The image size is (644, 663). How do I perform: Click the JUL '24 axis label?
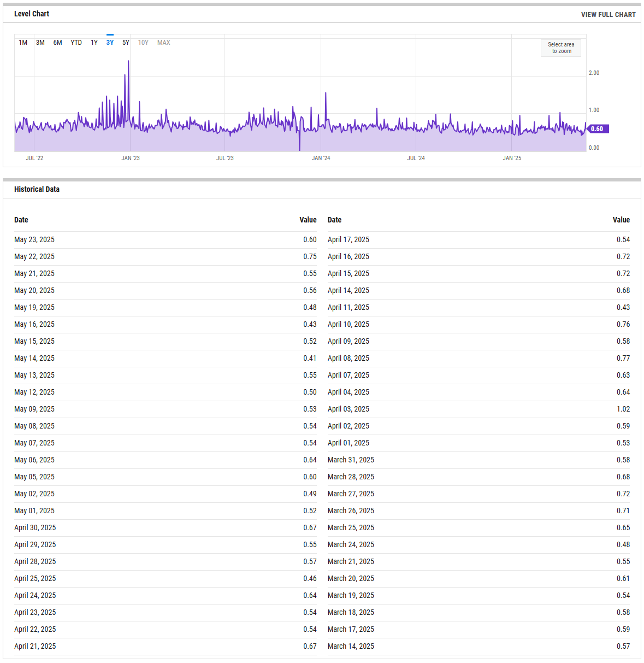416,158
